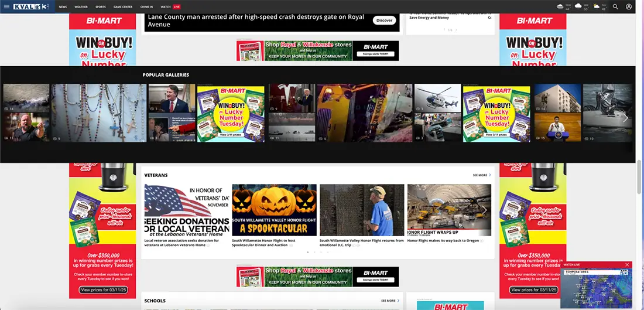Image resolution: width=644 pixels, height=310 pixels.
Task: Open the user account icon
Action: tap(629, 6)
